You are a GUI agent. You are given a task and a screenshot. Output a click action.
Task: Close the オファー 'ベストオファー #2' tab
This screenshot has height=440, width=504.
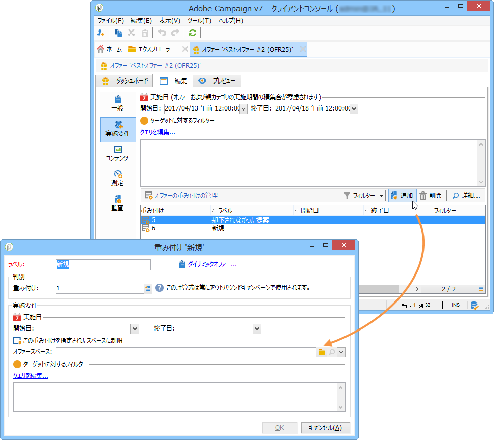coord(303,49)
